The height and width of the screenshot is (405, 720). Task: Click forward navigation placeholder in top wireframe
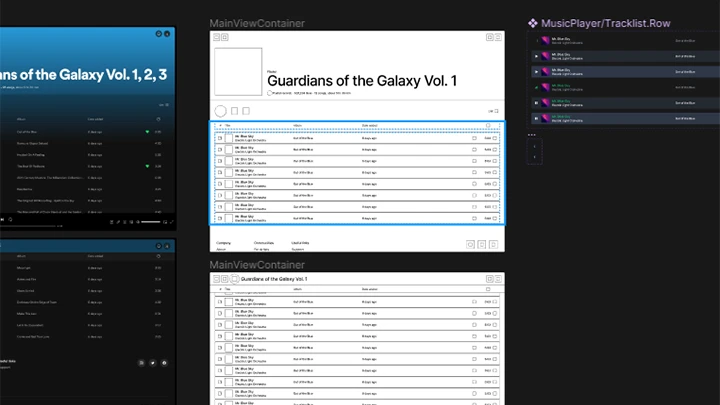[x=225, y=37]
